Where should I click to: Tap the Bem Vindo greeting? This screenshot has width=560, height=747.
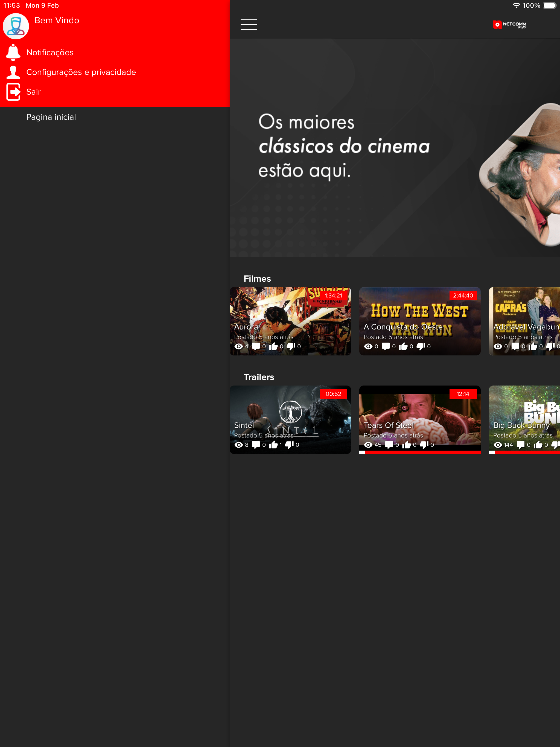[57, 20]
